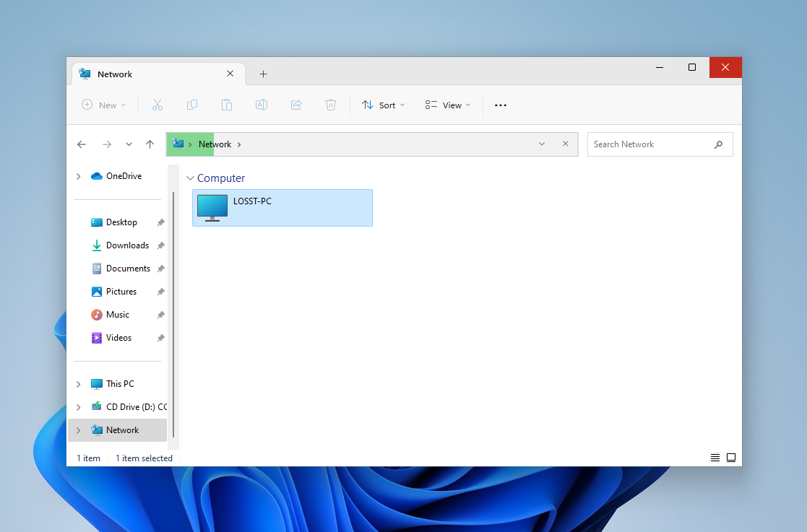This screenshot has width=807, height=532.
Task: Click the Copy icon in toolbar
Action: tap(192, 105)
